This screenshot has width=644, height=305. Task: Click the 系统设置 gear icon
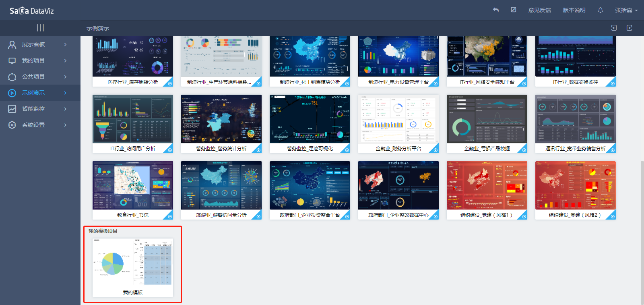coord(12,125)
